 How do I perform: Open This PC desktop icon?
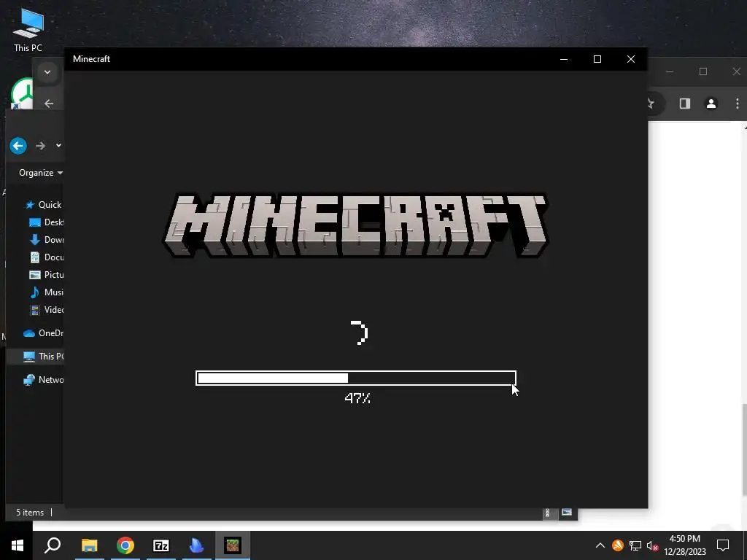(28, 31)
